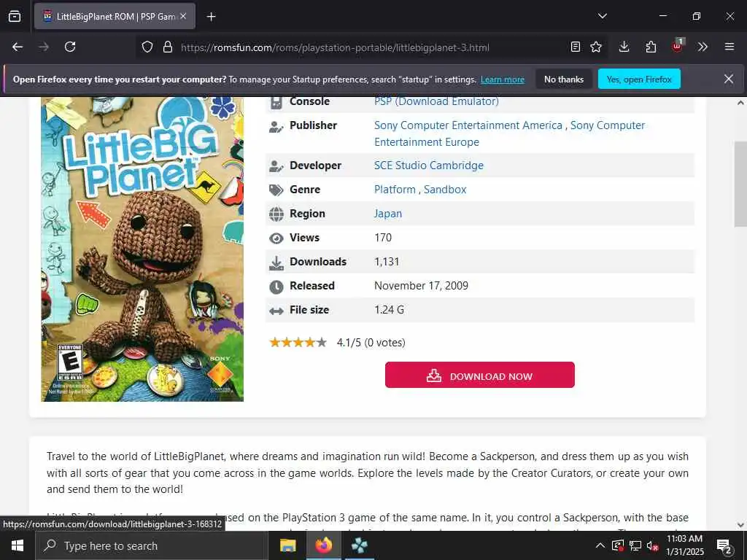Image resolution: width=747 pixels, height=560 pixels.
Task: Select the Sandbox genre link
Action: coord(445,190)
